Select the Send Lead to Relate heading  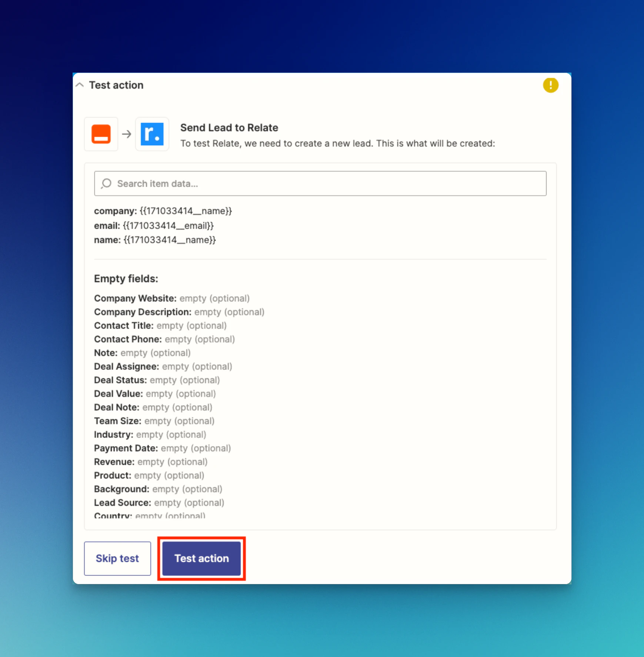click(229, 128)
